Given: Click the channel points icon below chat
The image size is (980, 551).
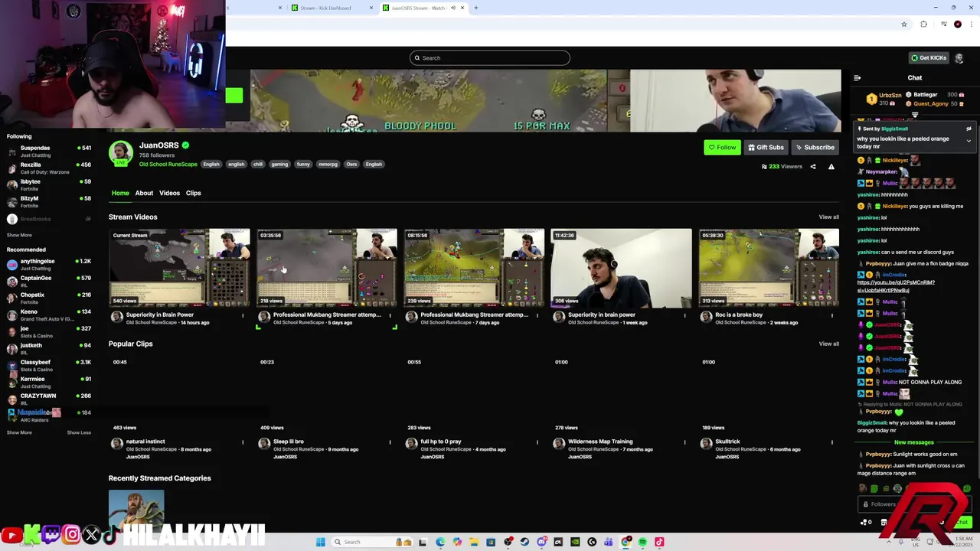Looking at the screenshot, I should [866, 522].
